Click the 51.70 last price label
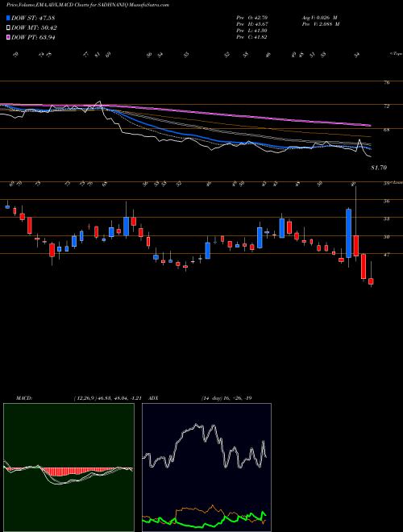The width and height of the screenshot is (403, 532). pos(379,168)
